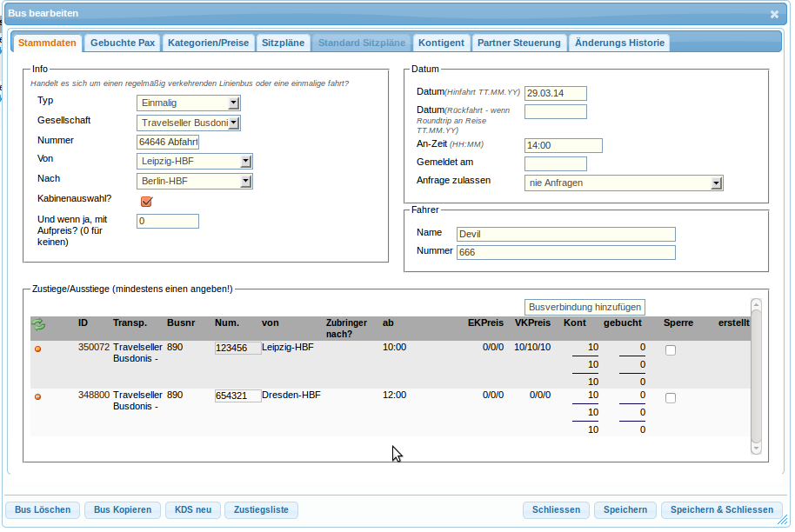The image size is (795, 532).
Task: Switch to the Gebuchte Pax tab
Action: pos(123,43)
